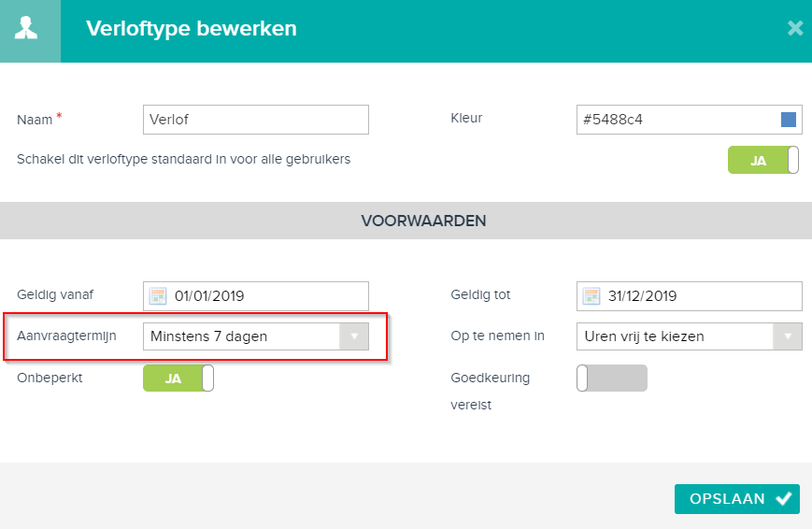The image size is (812, 529).
Task: Expand the Op te nemen in dropdown arrow
Action: [x=788, y=336]
